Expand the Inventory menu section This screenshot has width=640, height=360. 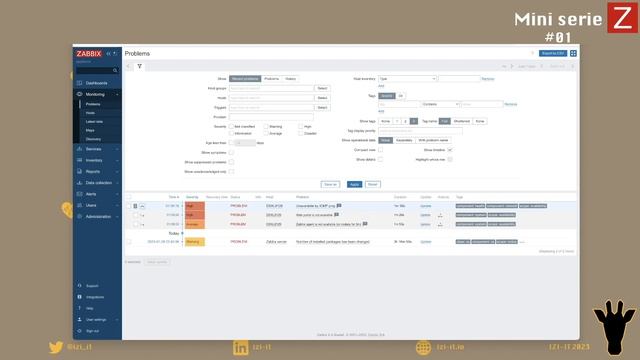pos(117,160)
